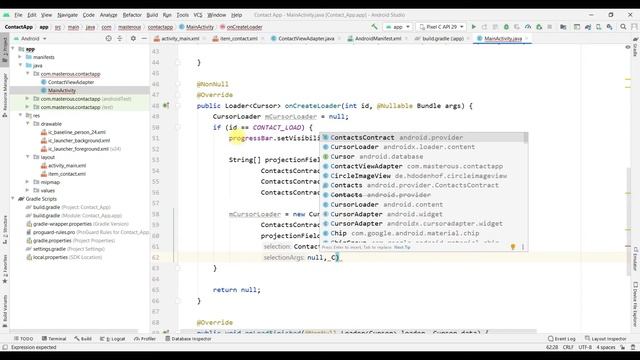The image size is (640, 360).
Task: Click the override gutter icon on line 48
Action: point(166,105)
